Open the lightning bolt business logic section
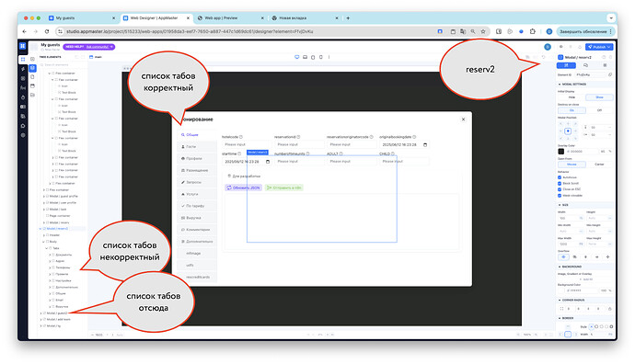Viewport: 635px width, 364px height. click(x=23, y=69)
